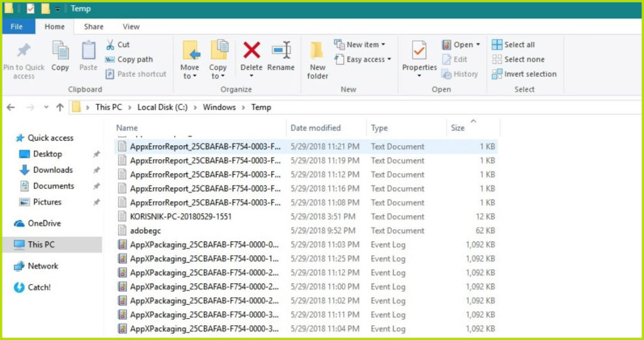
Task: Click Edit in the Open group
Action: tap(455, 59)
